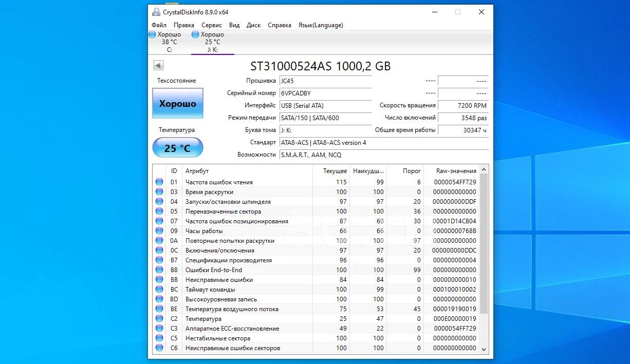Select the J: K: disk tab
Screen dimensions: 630x364
pos(213,42)
